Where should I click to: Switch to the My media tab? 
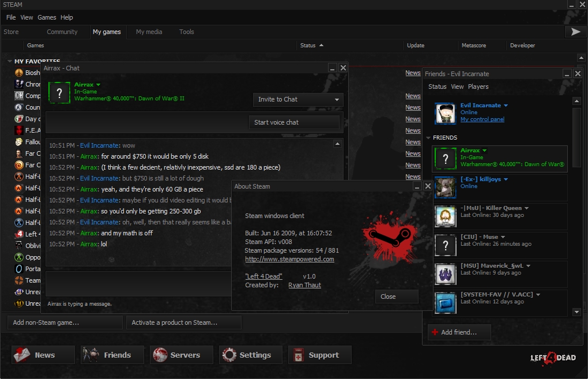[x=149, y=32]
